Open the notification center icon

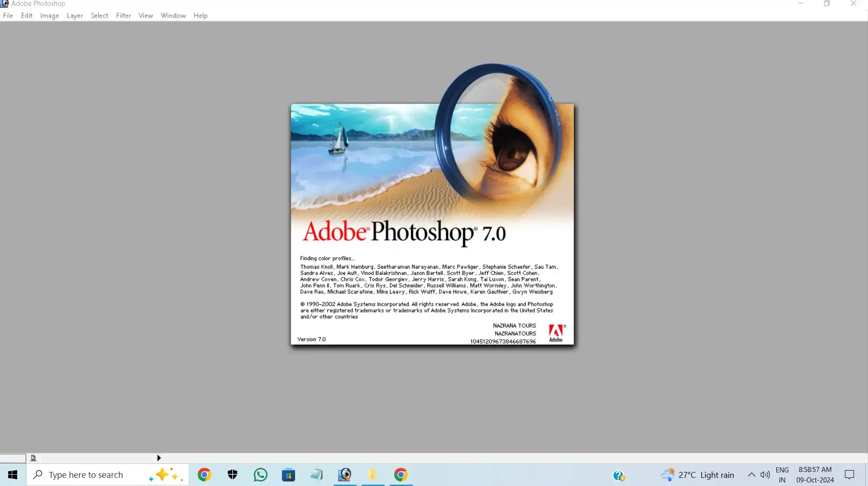(849, 475)
